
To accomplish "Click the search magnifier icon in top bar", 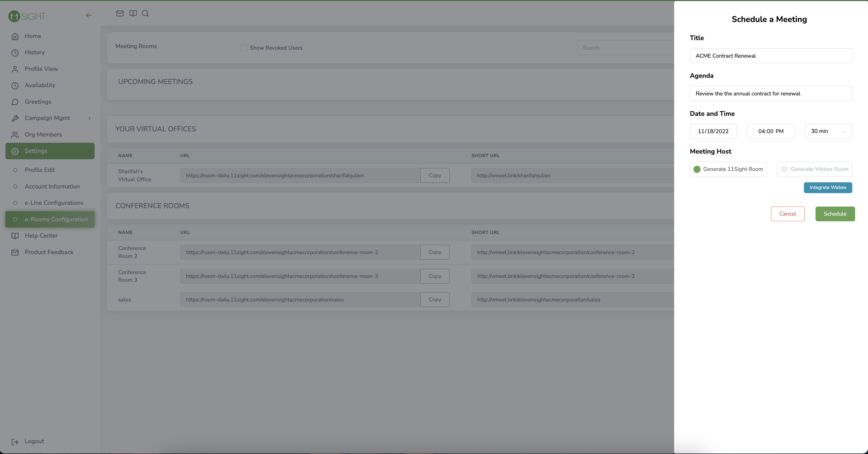I will 145,13.
